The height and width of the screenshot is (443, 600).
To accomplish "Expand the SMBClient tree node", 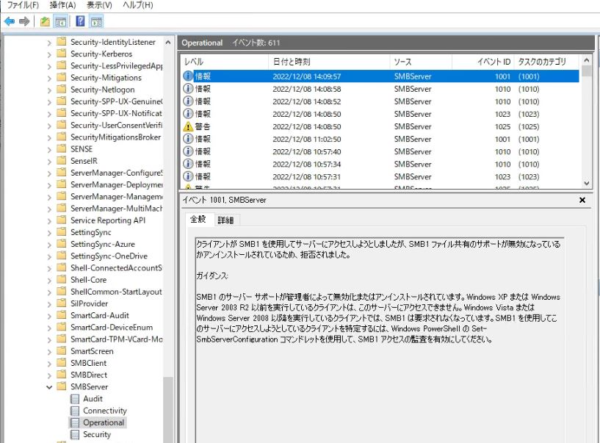I will [49, 363].
